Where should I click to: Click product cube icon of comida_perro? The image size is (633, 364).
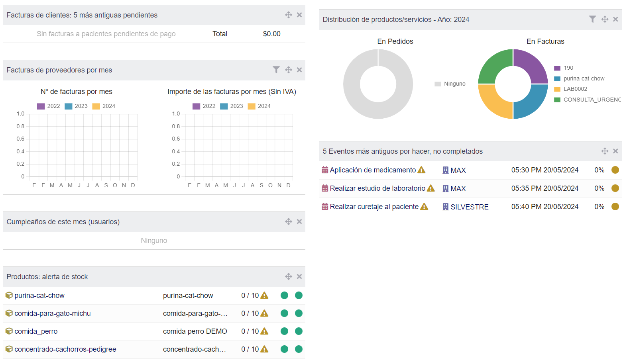click(9, 331)
